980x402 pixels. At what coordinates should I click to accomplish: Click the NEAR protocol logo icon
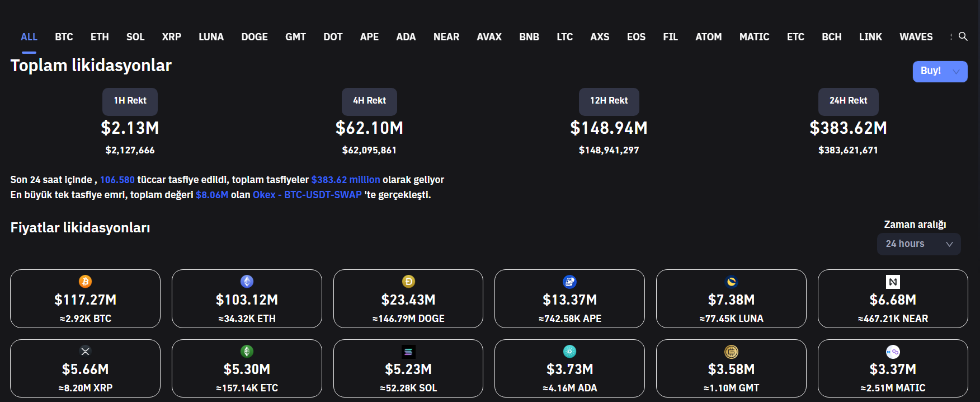point(893,282)
